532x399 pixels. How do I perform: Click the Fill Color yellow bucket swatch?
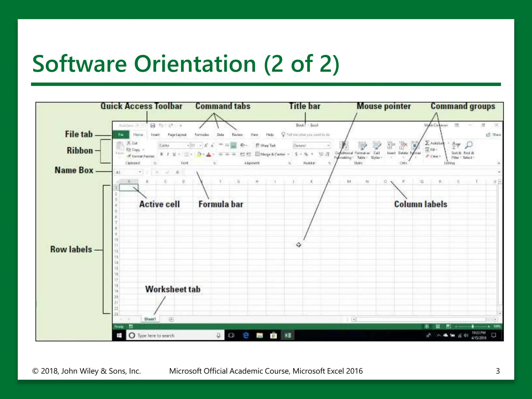199,154
